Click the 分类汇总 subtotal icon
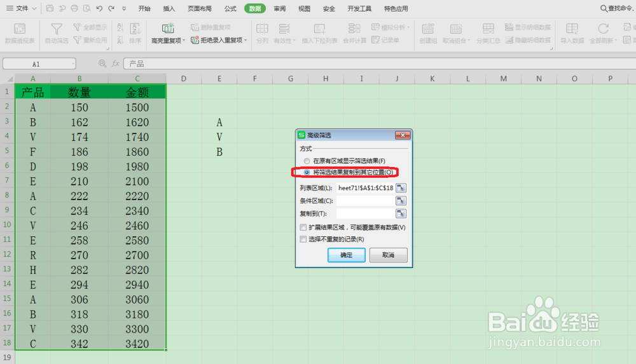Image resolution: width=636 pixels, height=364 pixels. 488,29
